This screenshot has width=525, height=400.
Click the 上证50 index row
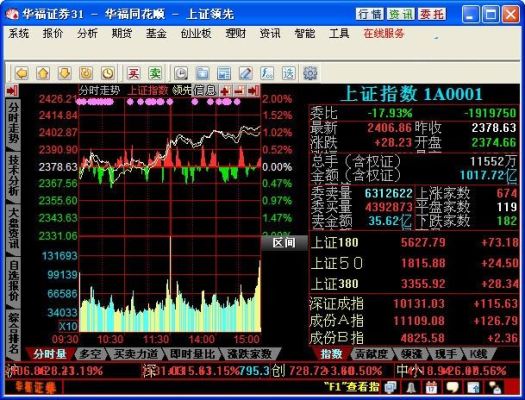pyautogui.click(x=414, y=263)
